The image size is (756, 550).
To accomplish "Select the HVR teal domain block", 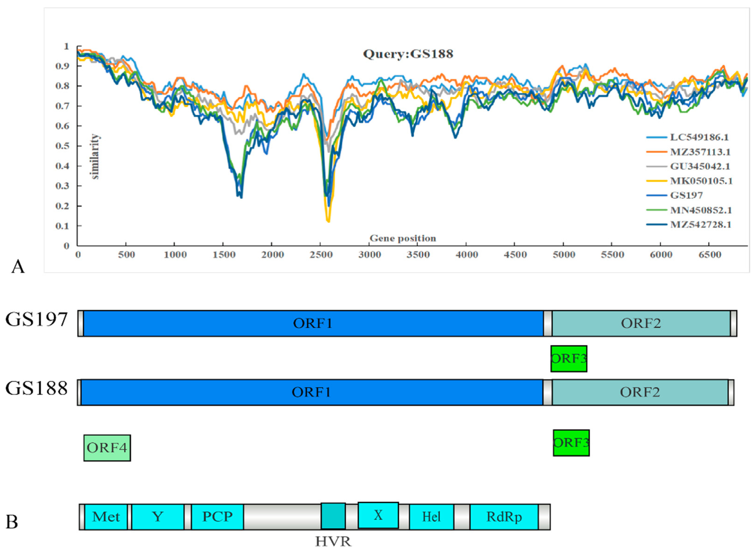I will click(x=333, y=516).
